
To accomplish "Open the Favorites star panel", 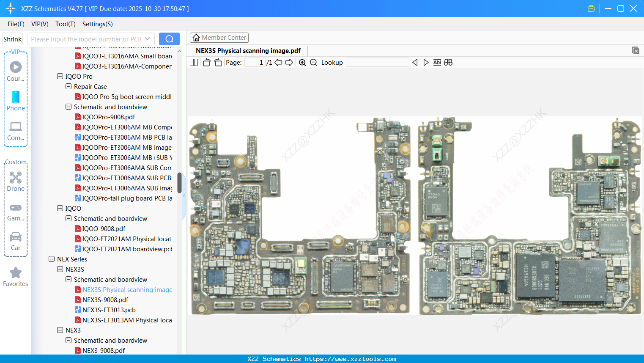I will click(16, 277).
